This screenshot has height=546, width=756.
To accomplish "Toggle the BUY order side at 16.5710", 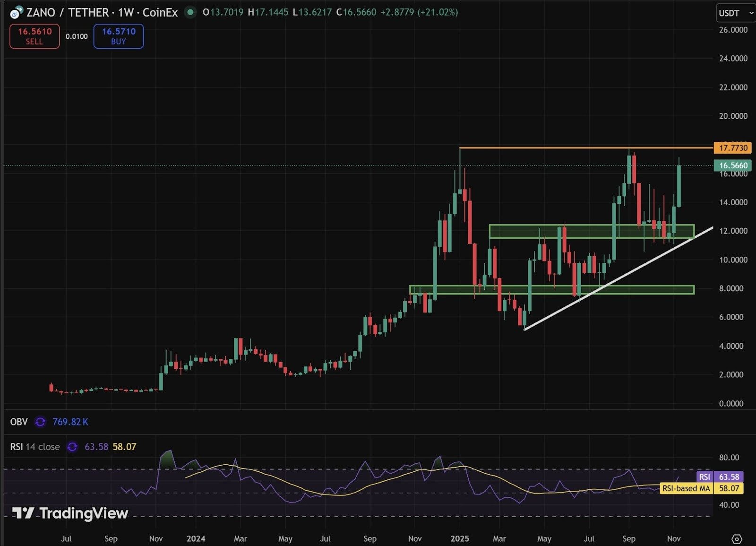I will [x=118, y=36].
